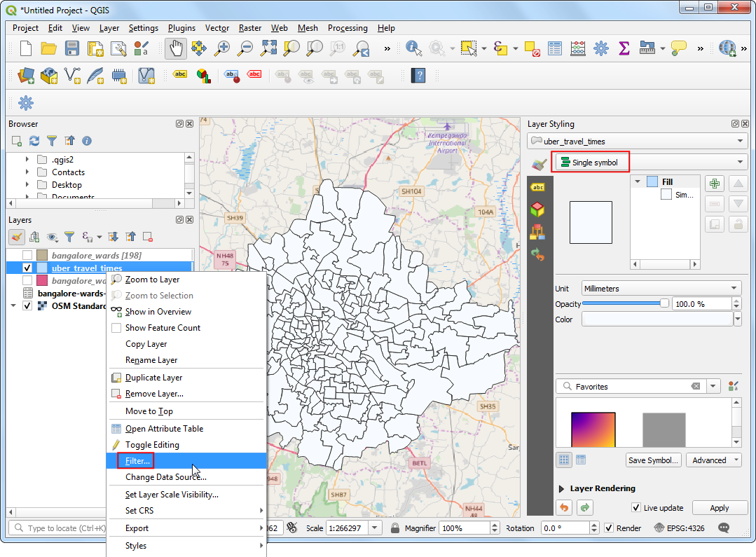Toggle the Live update checkbox
756x557 pixels.
636,508
